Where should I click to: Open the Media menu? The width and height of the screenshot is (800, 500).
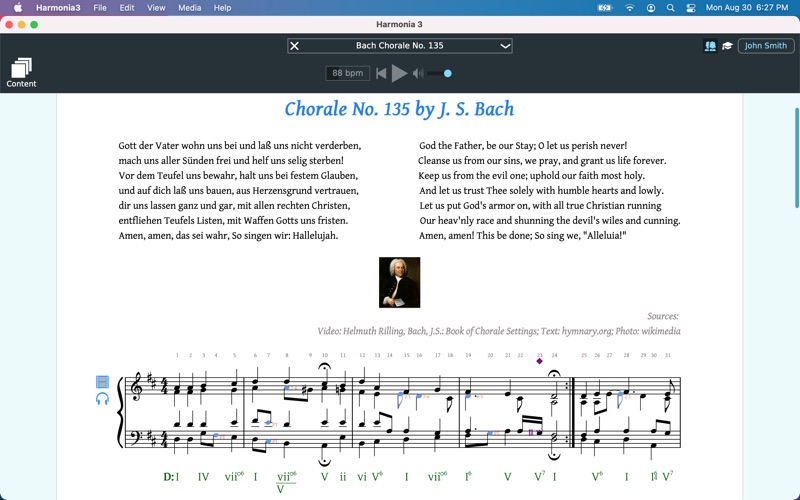[189, 8]
